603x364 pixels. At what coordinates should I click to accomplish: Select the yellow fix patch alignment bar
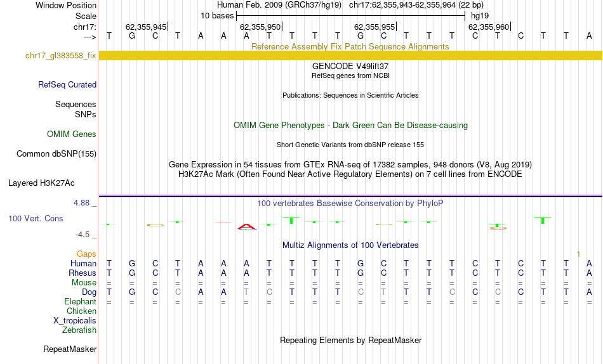pos(350,55)
